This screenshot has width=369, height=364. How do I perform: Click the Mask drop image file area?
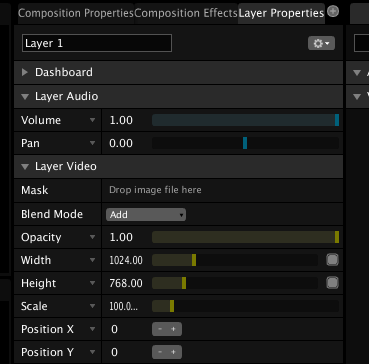coord(222,190)
